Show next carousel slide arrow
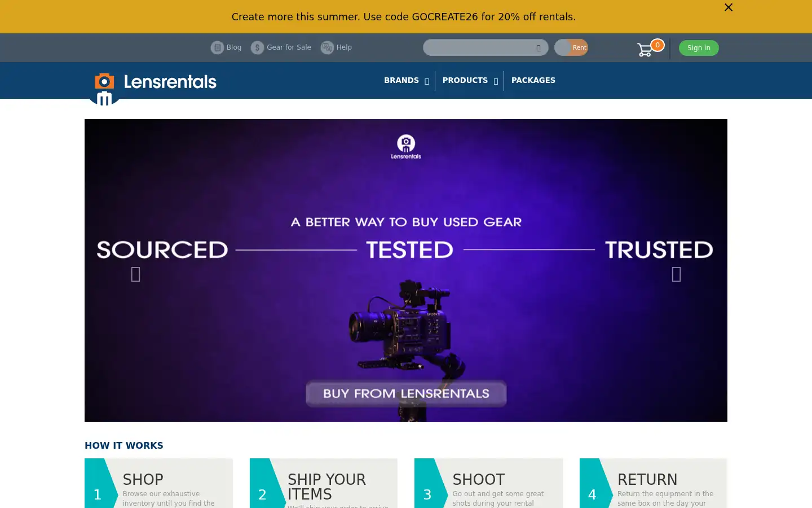The height and width of the screenshot is (508, 812). [x=677, y=274]
